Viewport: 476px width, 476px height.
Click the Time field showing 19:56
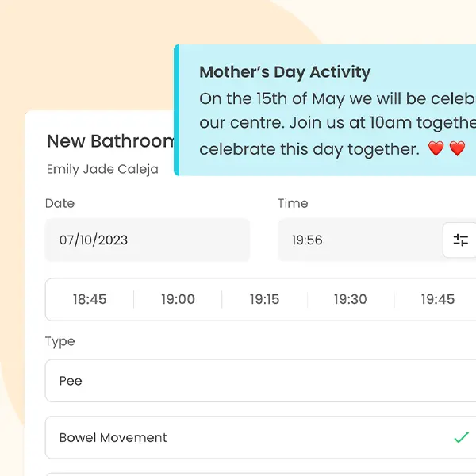(359, 240)
